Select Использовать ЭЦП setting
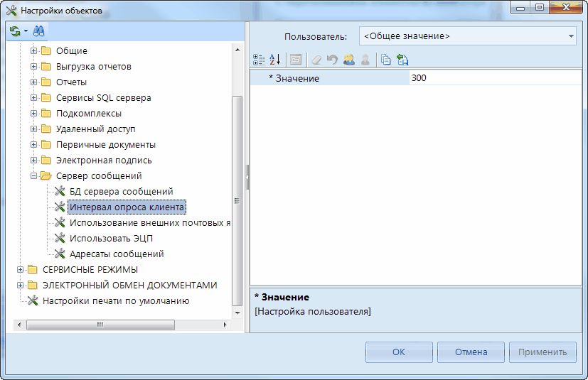Screen dimensions: 588x380 111,239
